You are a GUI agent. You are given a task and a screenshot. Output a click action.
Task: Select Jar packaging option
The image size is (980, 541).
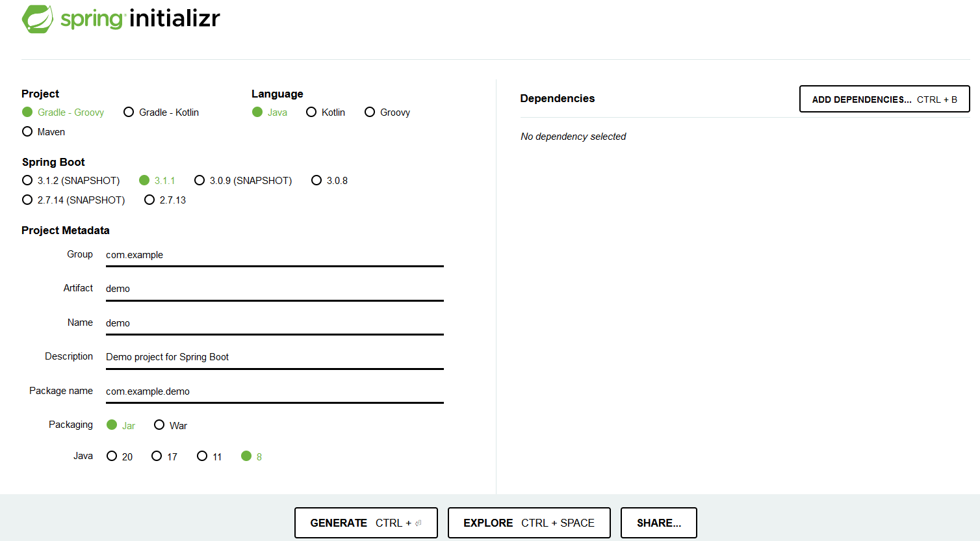[121, 425]
